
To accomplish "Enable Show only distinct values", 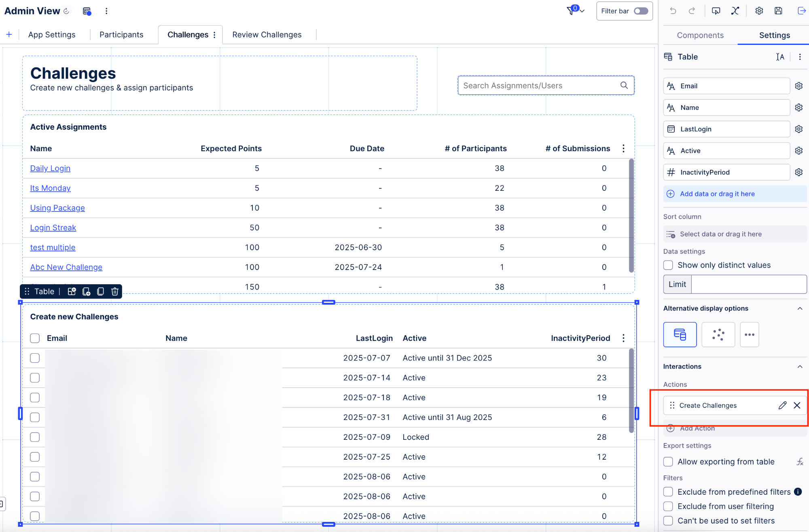I will click(668, 265).
